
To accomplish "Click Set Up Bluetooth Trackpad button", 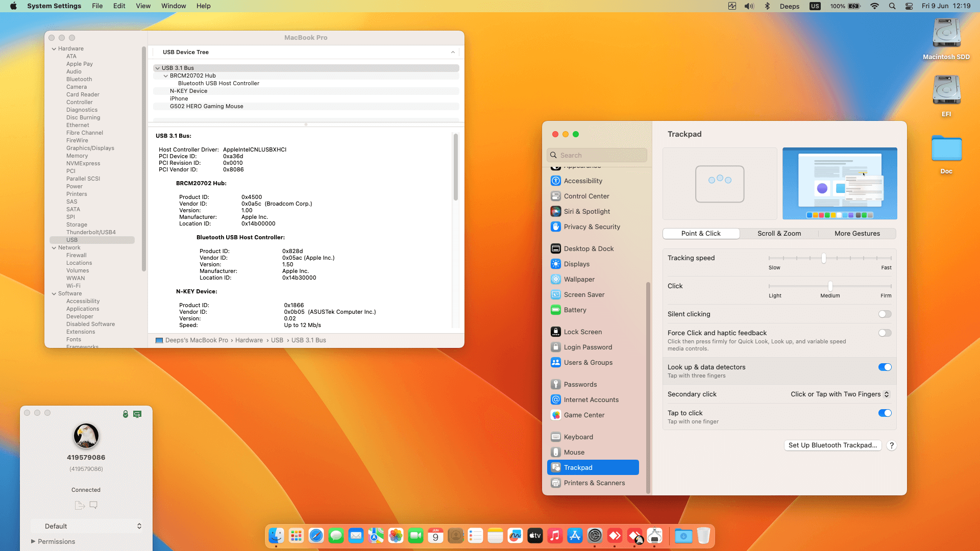I will [x=832, y=445].
